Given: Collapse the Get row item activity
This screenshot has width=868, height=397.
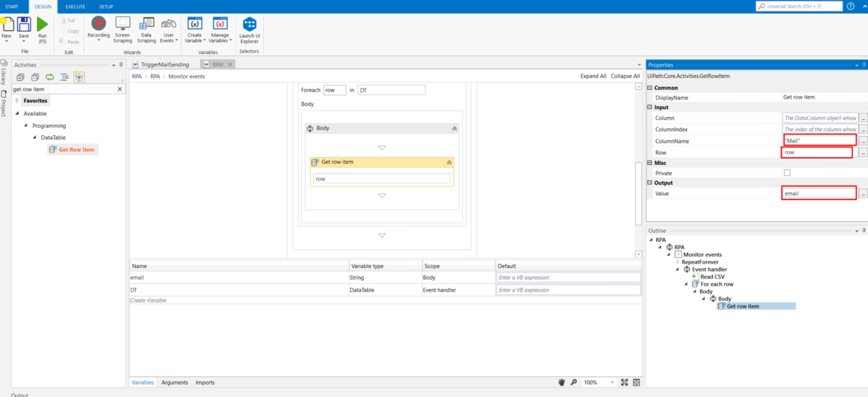Looking at the screenshot, I should (449, 162).
